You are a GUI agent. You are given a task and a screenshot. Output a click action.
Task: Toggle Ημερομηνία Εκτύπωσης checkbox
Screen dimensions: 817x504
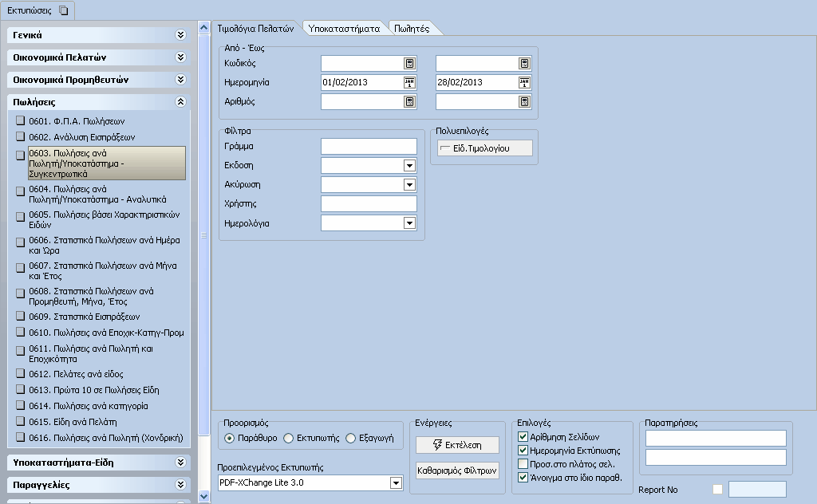coord(523,451)
